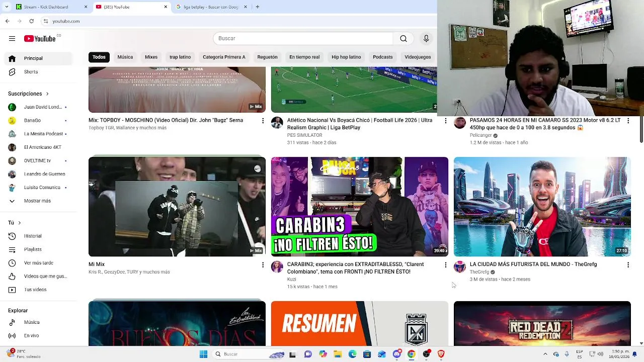The width and height of the screenshot is (644, 362).
Task: Click the search magnifier button
Action: pos(403,39)
